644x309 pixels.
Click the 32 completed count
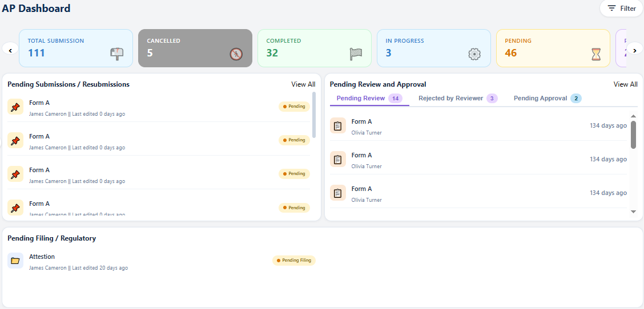(272, 53)
